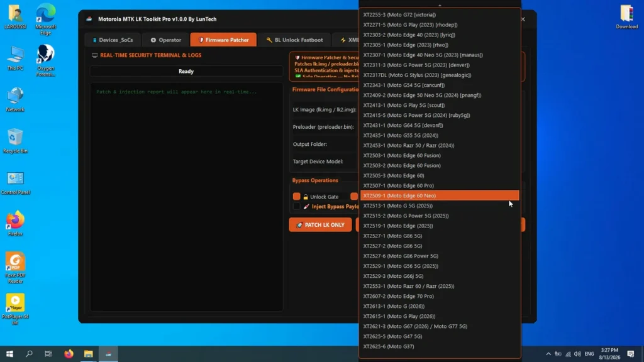Open File Explorer from the taskbar
The width and height of the screenshot is (644, 362).
(88, 354)
